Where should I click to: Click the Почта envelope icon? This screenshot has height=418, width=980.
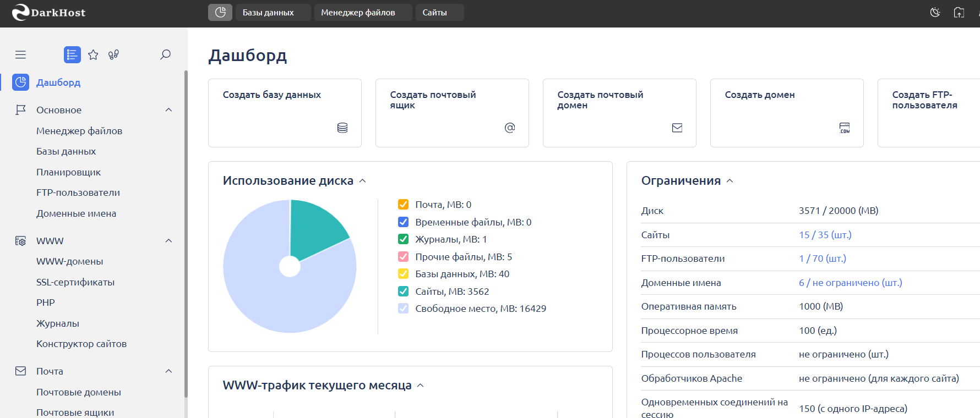click(21, 371)
